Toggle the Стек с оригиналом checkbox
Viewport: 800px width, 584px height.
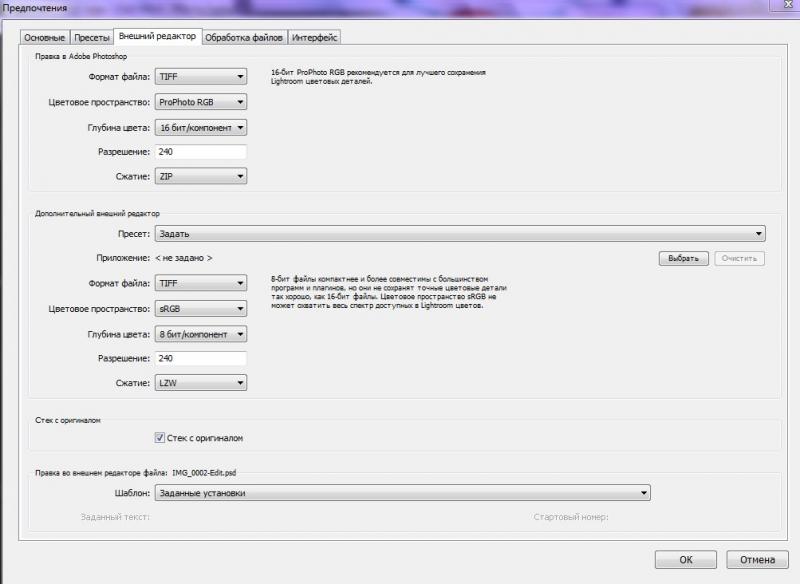click(x=160, y=438)
